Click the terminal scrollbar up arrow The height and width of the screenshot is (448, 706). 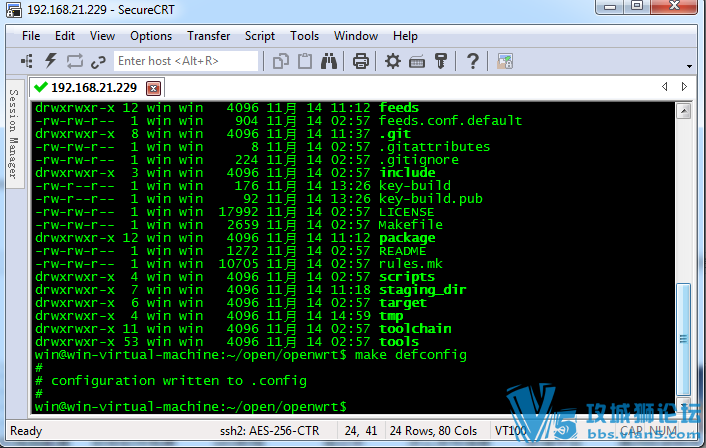[x=683, y=111]
